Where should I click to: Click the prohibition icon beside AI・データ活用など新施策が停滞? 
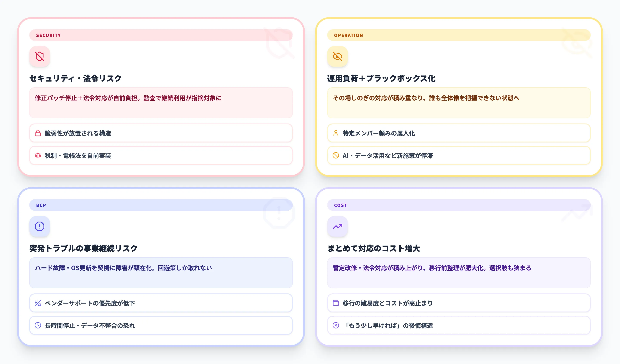click(335, 156)
